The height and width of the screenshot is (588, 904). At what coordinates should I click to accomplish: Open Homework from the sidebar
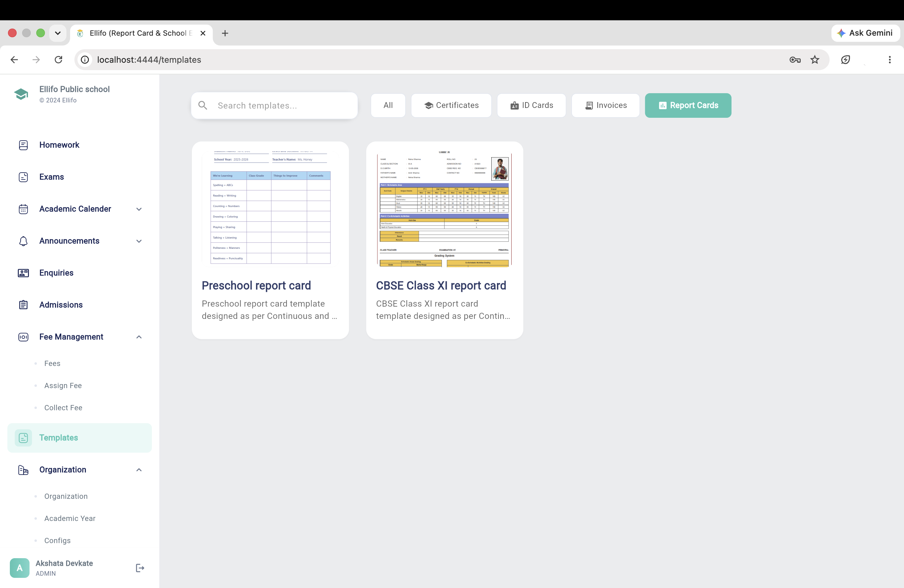(79, 145)
